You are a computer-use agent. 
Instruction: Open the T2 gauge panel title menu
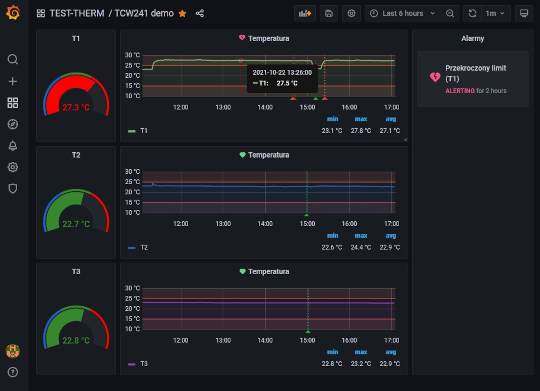pyautogui.click(x=76, y=155)
